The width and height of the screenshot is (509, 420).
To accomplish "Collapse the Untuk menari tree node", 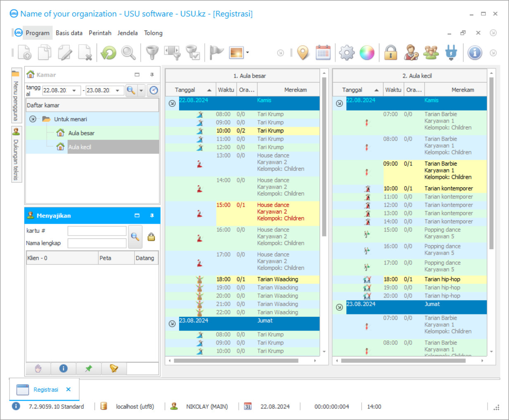I will point(33,119).
